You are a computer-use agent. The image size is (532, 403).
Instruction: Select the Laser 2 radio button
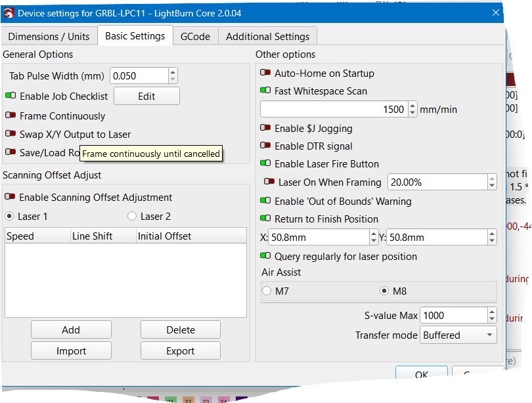click(132, 216)
